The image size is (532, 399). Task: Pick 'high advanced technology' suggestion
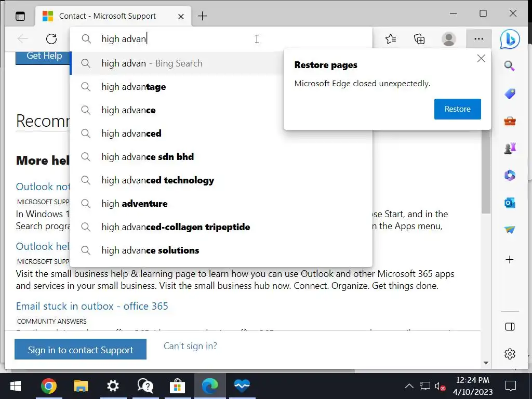(x=221, y=180)
